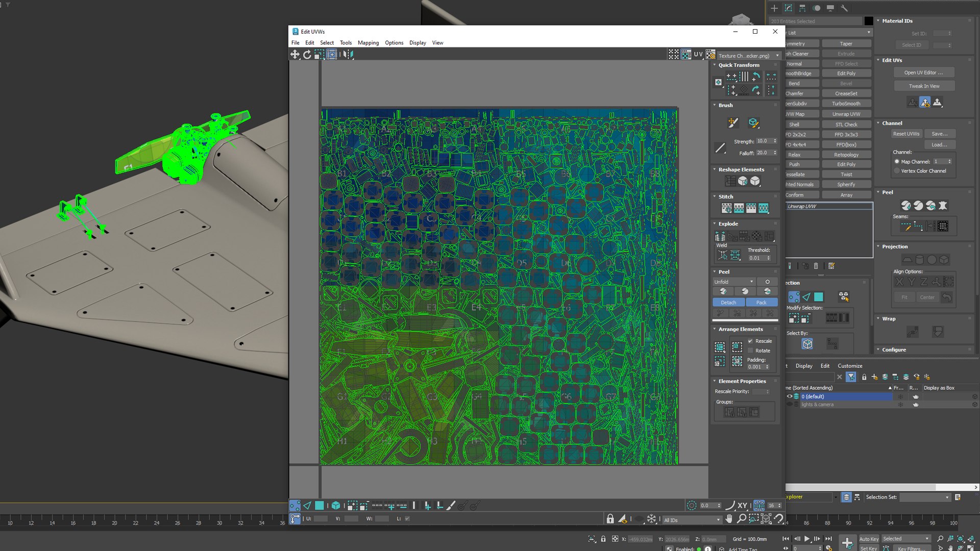Open the Texture Checker dropdown
The width and height of the screenshot is (980, 551).
pyautogui.click(x=749, y=56)
